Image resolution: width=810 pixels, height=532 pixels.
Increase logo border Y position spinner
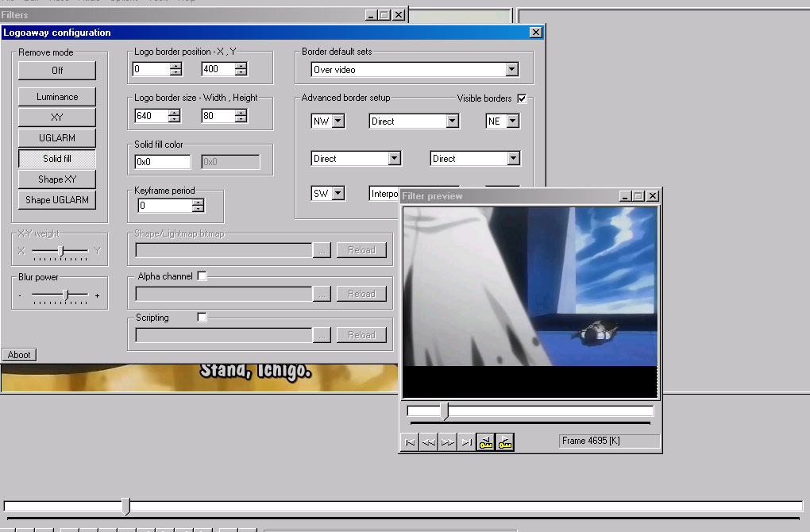click(x=241, y=66)
